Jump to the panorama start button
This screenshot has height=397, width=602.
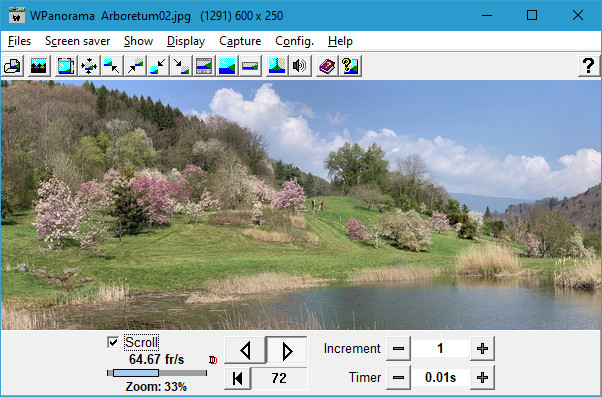(x=237, y=378)
